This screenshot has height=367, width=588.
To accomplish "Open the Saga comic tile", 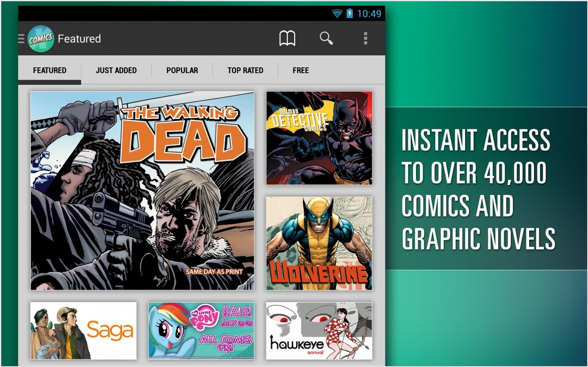I will [84, 331].
